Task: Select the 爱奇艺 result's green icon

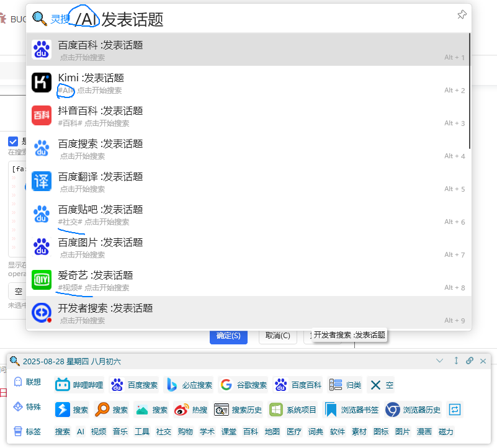Action: tap(42, 280)
